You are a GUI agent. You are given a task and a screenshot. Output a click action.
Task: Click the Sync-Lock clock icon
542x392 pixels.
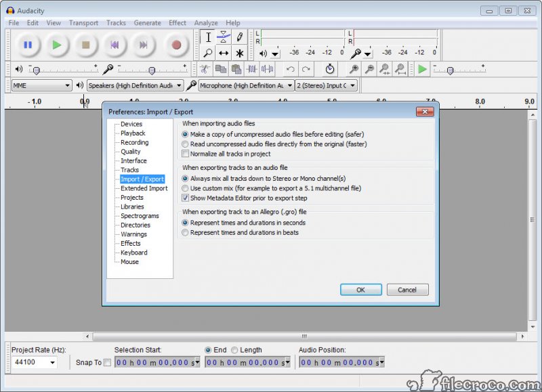(x=330, y=70)
